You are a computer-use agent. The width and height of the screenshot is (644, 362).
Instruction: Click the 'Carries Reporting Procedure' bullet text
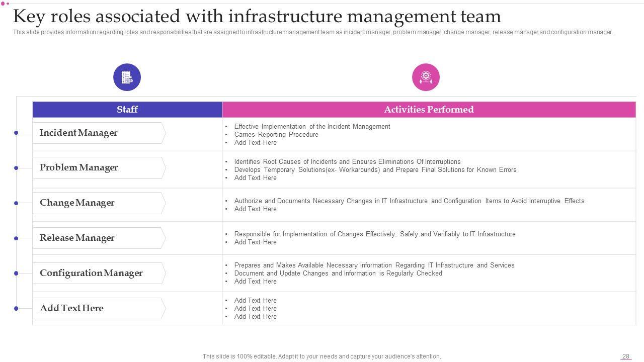pos(276,135)
